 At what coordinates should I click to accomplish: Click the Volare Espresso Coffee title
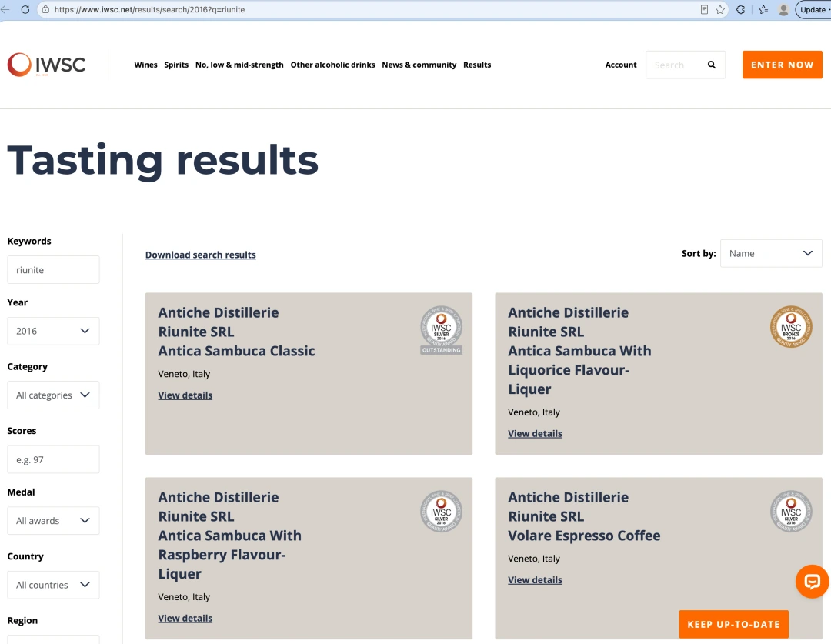(584, 536)
